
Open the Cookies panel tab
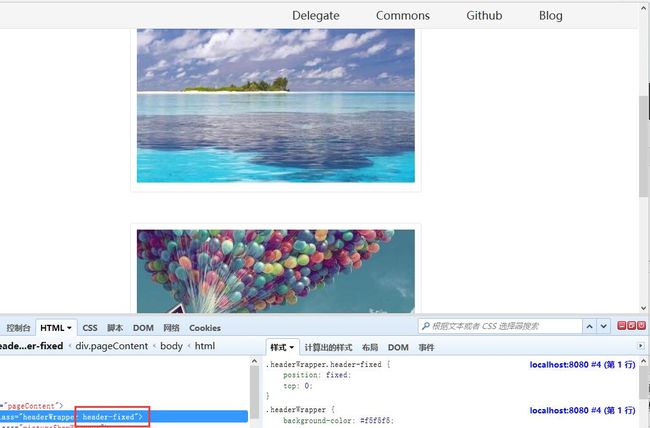coord(205,328)
